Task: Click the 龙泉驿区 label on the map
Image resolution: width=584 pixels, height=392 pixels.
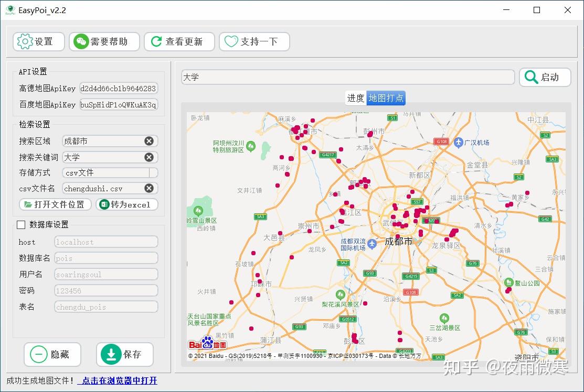Action: tap(446, 245)
